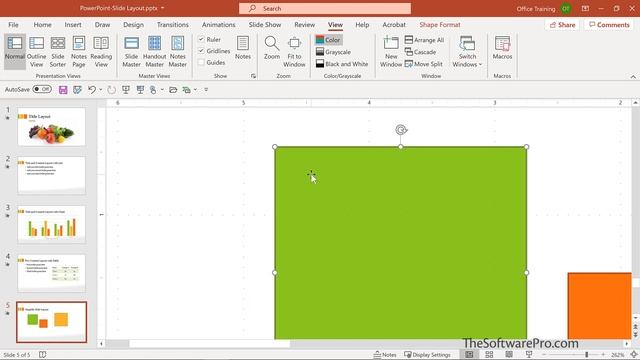Switch to the Insert tab
Image resolution: width=640 pixels, height=360 pixels.
[x=73, y=25]
